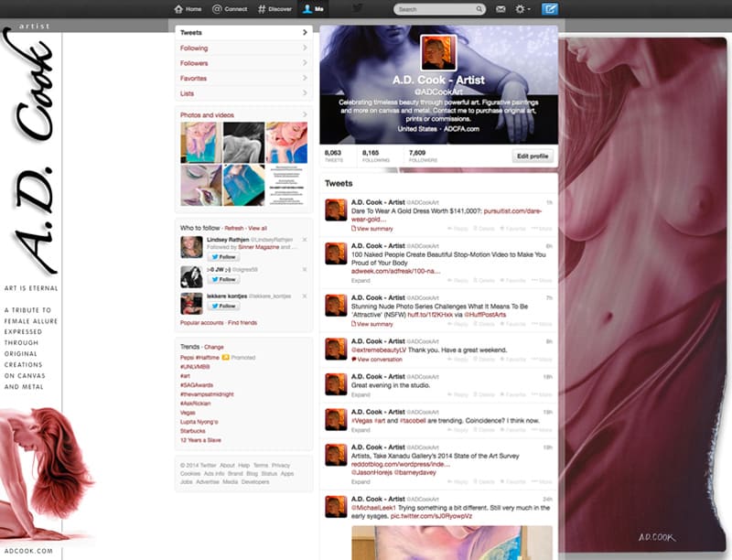Expand Great evening in the studio tweet
The height and width of the screenshot is (560, 732).
pos(361,394)
